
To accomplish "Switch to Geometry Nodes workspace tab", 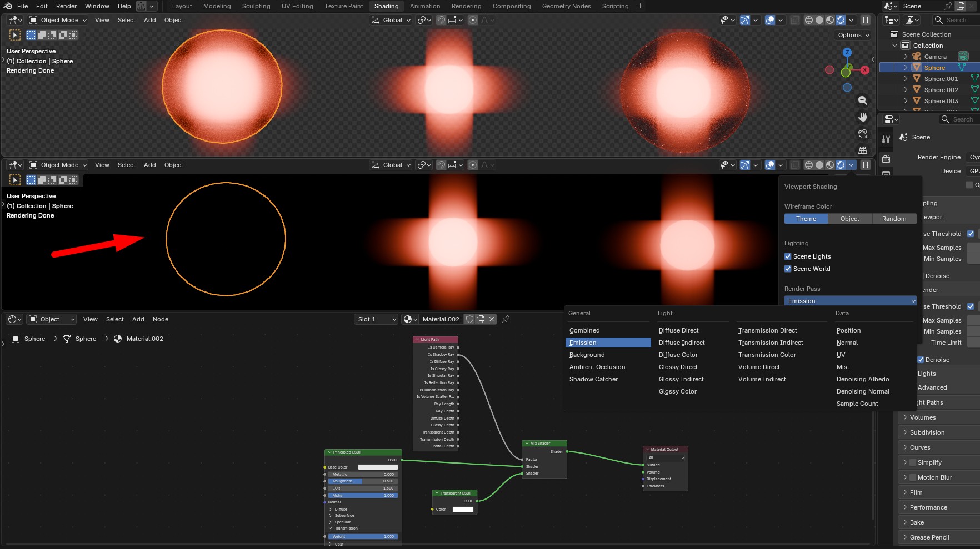I will coord(566,6).
